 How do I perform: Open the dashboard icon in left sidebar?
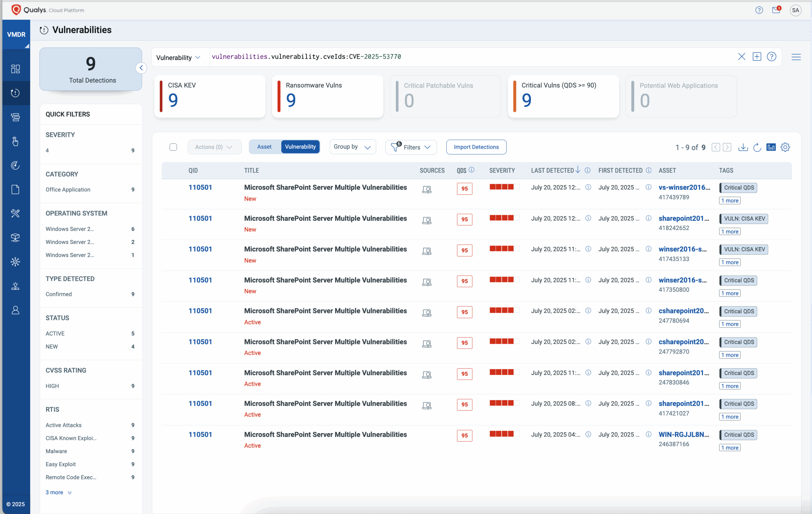[x=16, y=69]
